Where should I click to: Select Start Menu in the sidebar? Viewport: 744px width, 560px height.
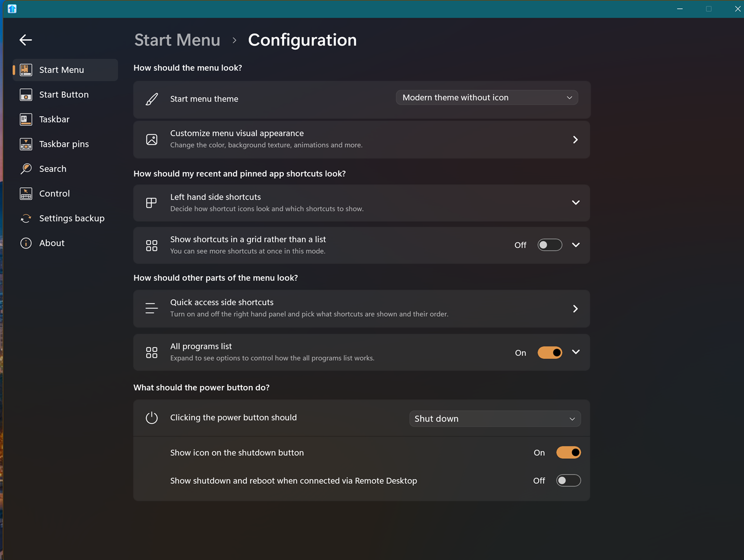coord(61,70)
